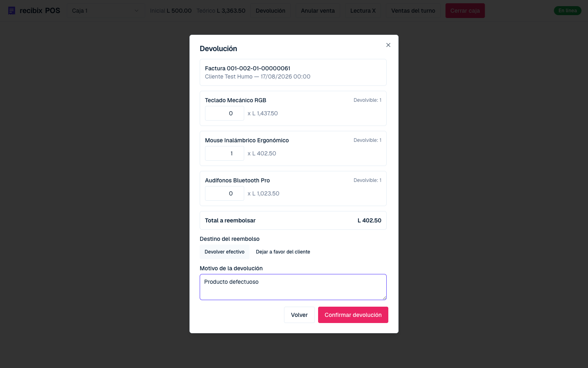Open Anular venta in the top bar
The height and width of the screenshot is (368, 588).
point(318,11)
